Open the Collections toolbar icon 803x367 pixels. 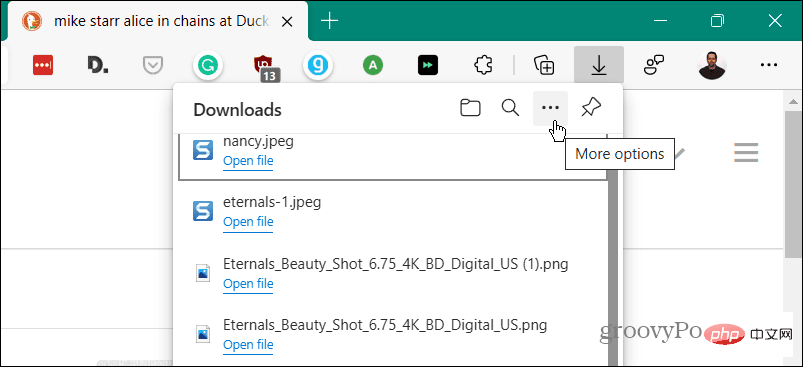[x=544, y=65]
